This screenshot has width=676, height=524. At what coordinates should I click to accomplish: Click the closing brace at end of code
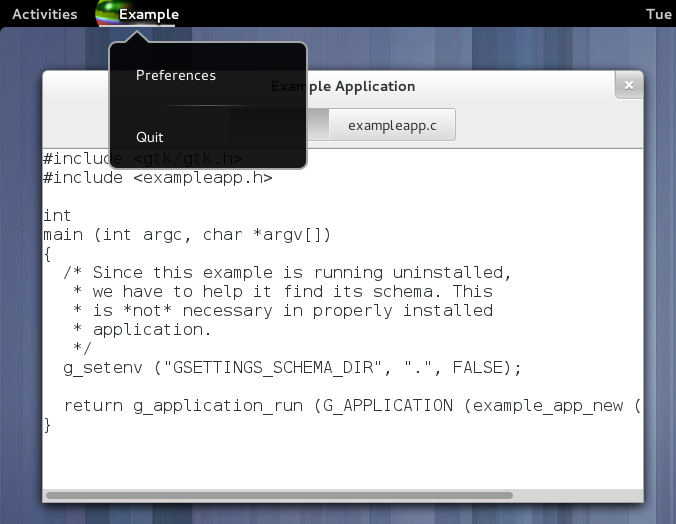(x=47, y=425)
